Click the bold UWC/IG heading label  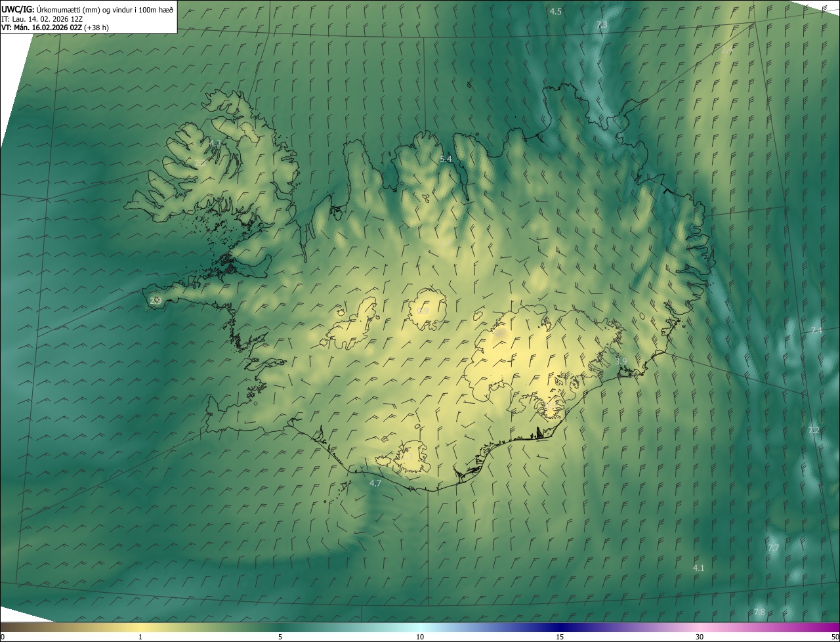point(18,9)
